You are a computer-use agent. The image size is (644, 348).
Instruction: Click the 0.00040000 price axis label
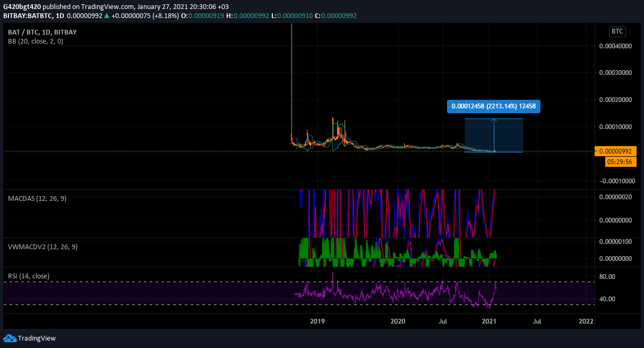coord(615,46)
